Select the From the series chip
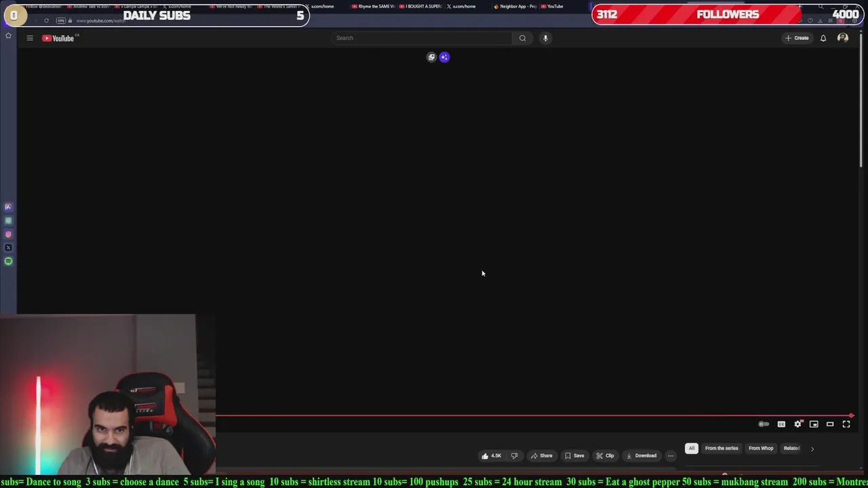 (722, 448)
